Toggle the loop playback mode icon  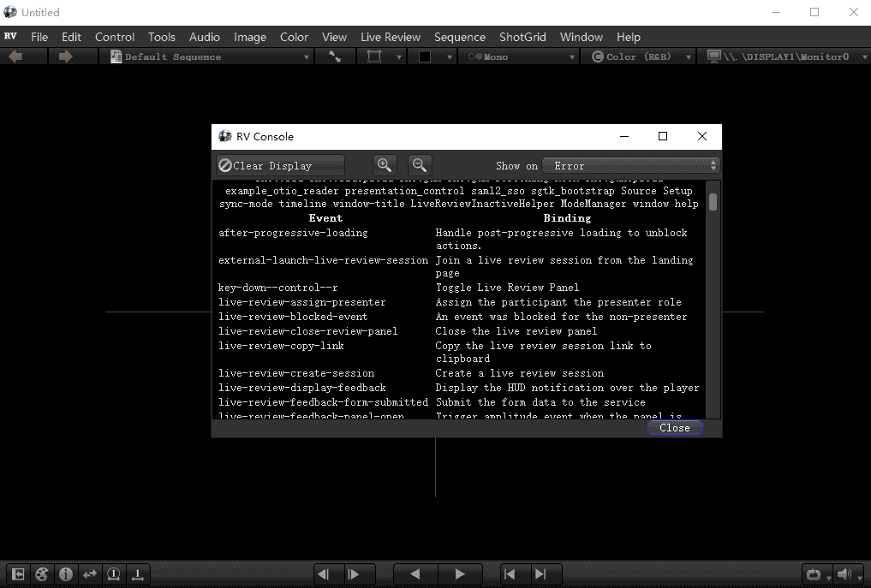point(814,574)
